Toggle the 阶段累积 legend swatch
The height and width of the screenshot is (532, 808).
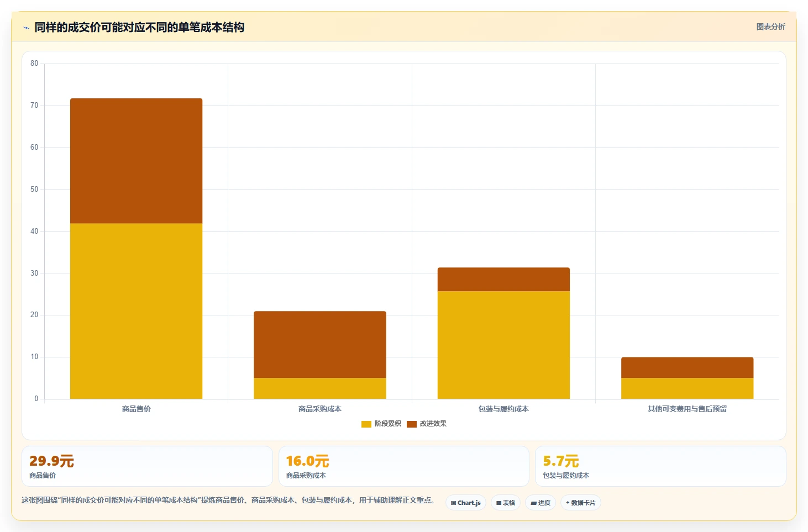[366, 424]
